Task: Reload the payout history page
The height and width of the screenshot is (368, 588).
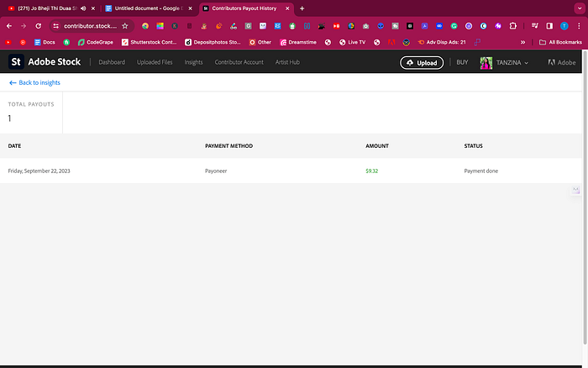Action: pyautogui.click(x=39, y=26)
